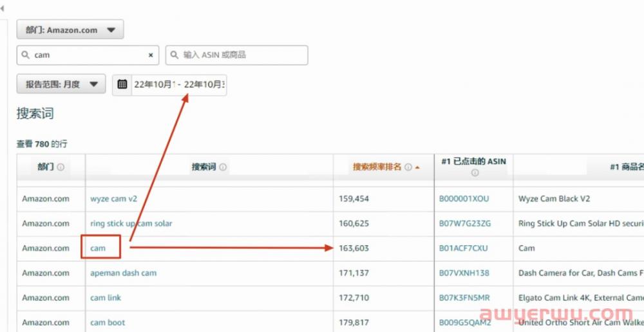Open ASIN link B01ACF7CXU
This screenshot has height=332, width=644.
point(464,248)
